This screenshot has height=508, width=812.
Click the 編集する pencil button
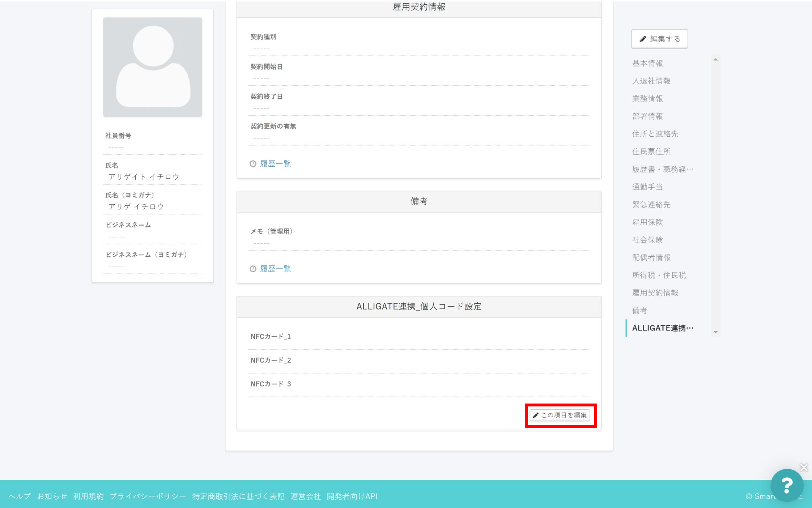(x=659, y=39)
